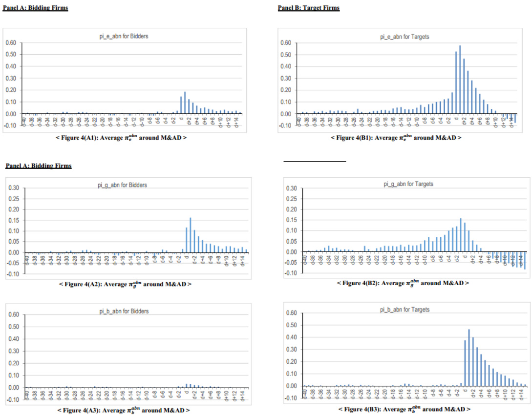
Task: Click the Figure 4(A3) caption
Action: click(124, 410)
